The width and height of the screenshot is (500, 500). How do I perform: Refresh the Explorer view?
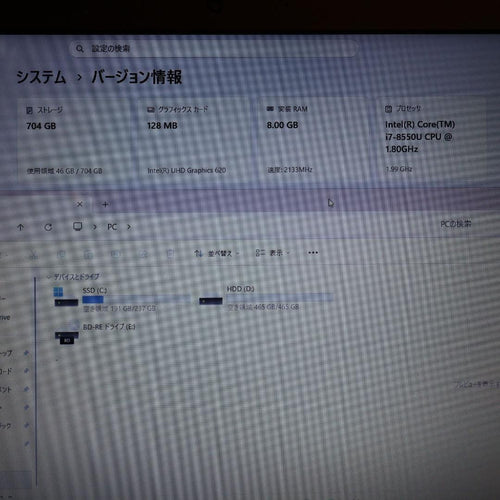[x=48, y=227]
